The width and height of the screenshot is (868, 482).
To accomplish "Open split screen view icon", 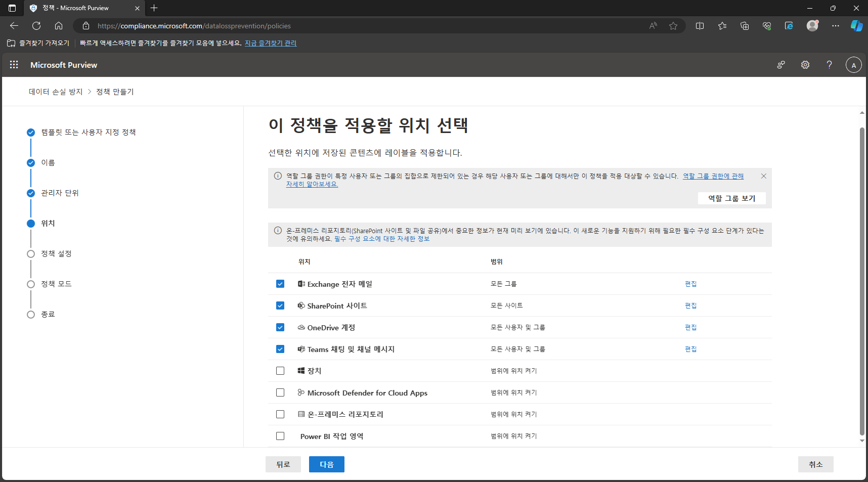I will [x=700, y=26].
